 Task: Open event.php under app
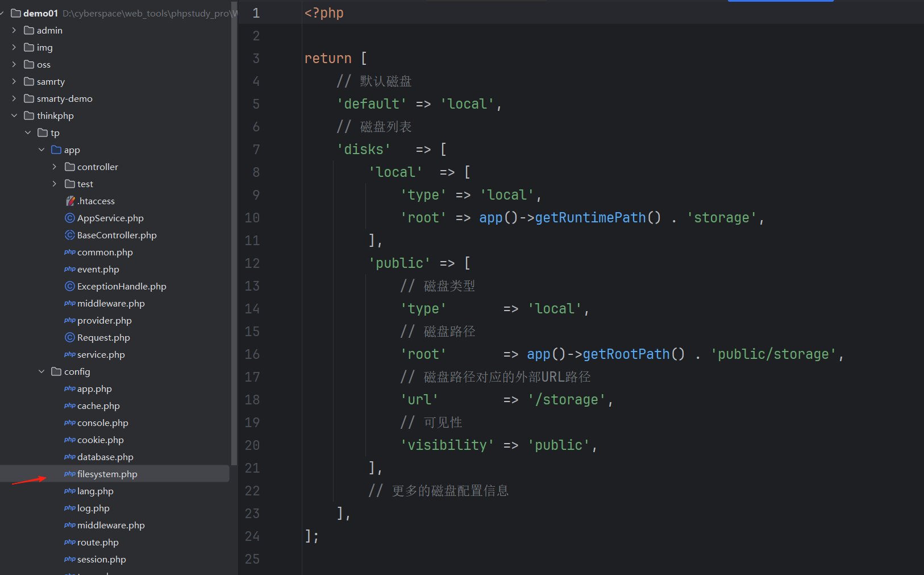click(98, 269)
